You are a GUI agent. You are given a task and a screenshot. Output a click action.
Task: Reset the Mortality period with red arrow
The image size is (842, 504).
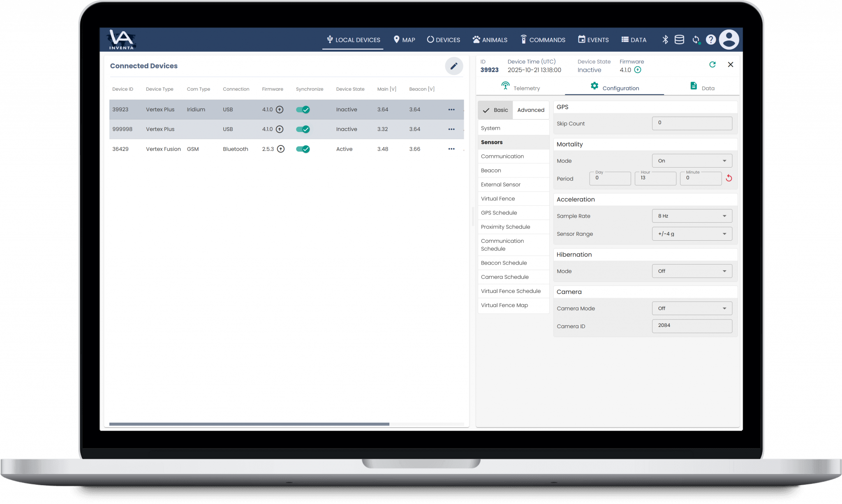point(729,178)
